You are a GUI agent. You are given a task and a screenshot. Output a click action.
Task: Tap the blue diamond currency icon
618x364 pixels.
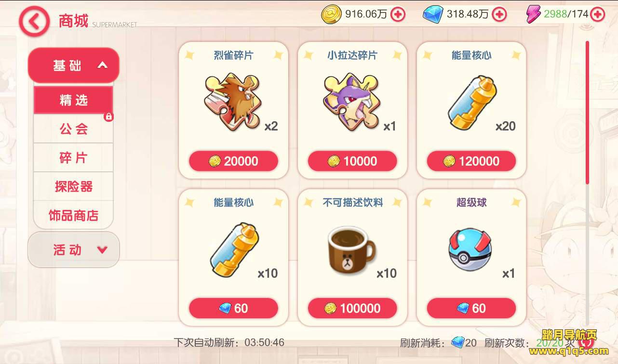click(x=432, y=14)
